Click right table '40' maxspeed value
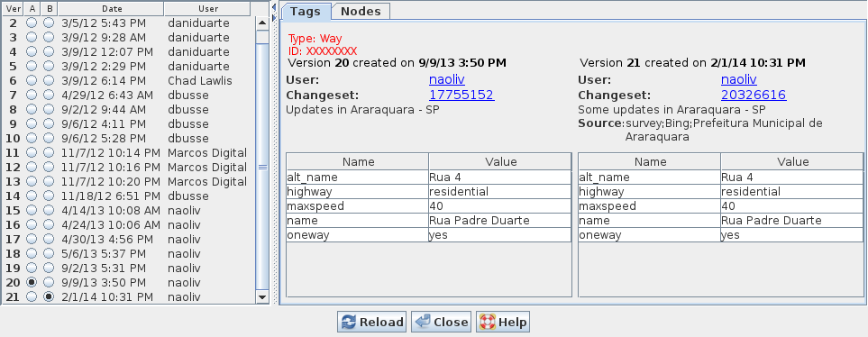Screen dimensions: 868x337 point(791,205)
